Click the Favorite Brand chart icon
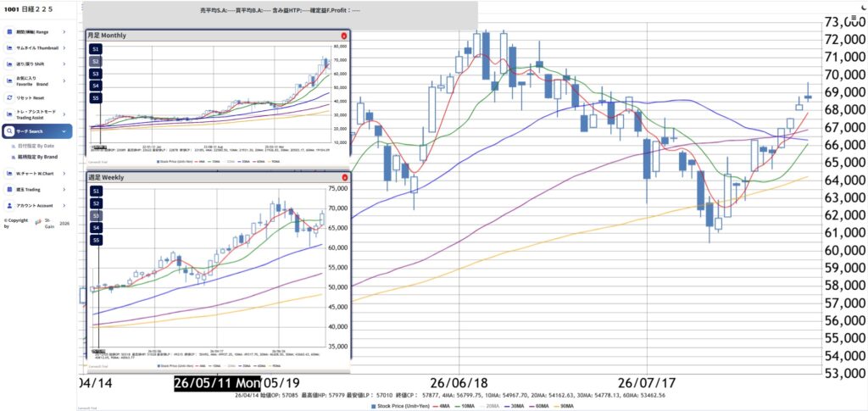 click(9, 81)
